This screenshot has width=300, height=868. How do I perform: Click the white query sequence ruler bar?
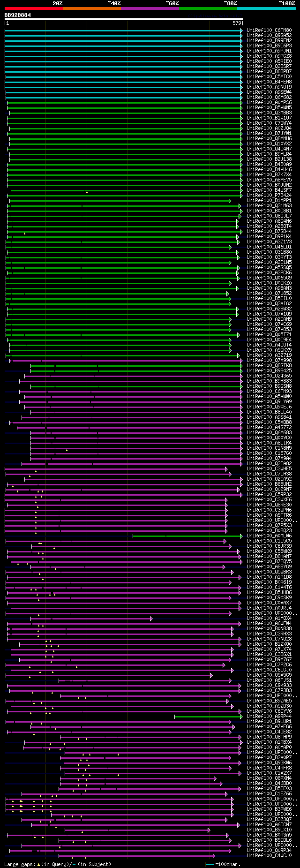124,20
